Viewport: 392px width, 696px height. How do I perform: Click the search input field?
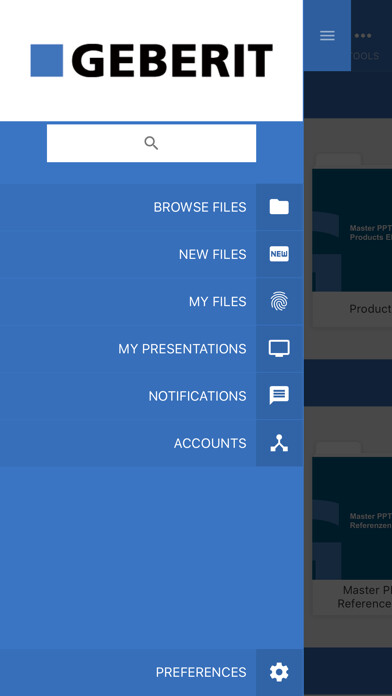tap(151, 143)
